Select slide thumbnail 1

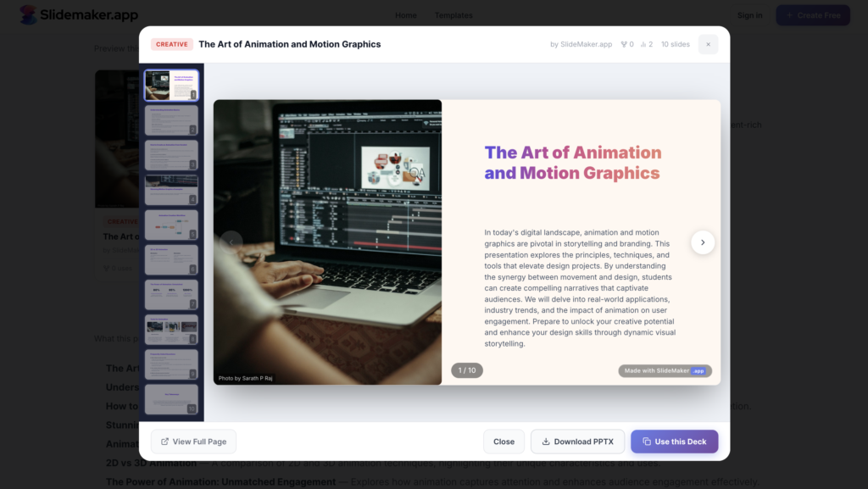pos(171,86)
